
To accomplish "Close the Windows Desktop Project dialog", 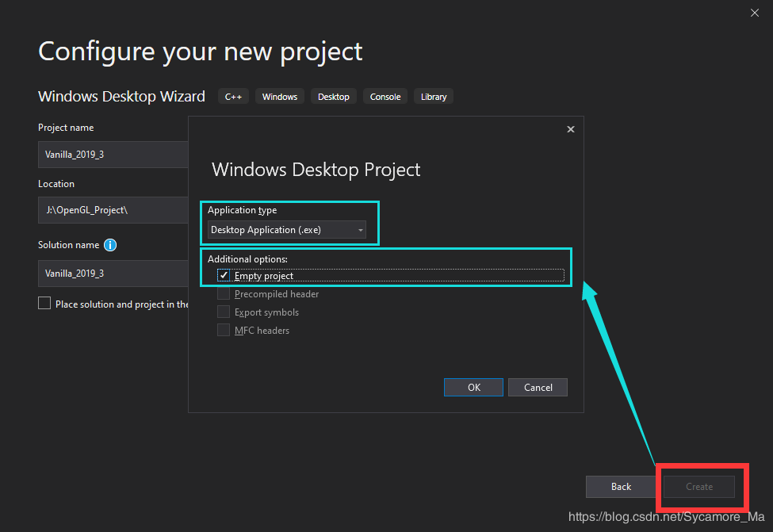I will [570, 129].
